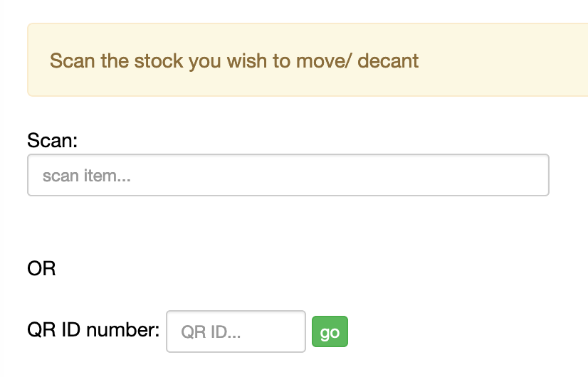Select the 'QR ID...' placeholder field
Image resolution: width=588 pixels, height=377 pixels.
point(236,331)
